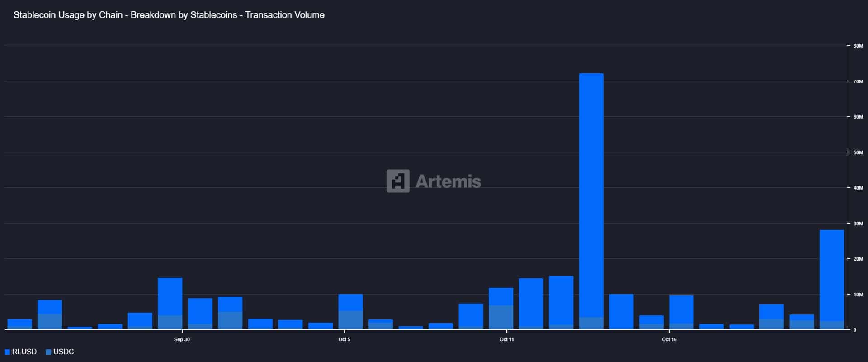Image resolution: width=868 pixels, height=362 pixels.
Task: Click the 30M label on the y-axis
Action: (x=858, y=224)
